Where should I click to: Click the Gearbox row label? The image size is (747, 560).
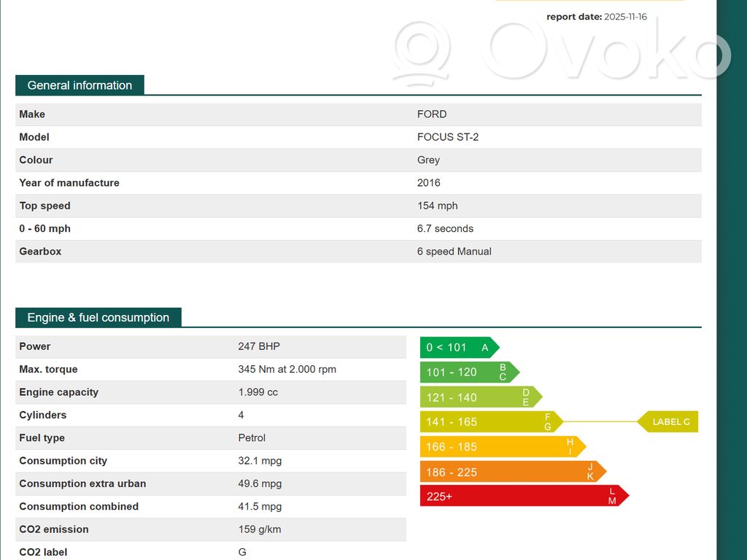[40, 252]
